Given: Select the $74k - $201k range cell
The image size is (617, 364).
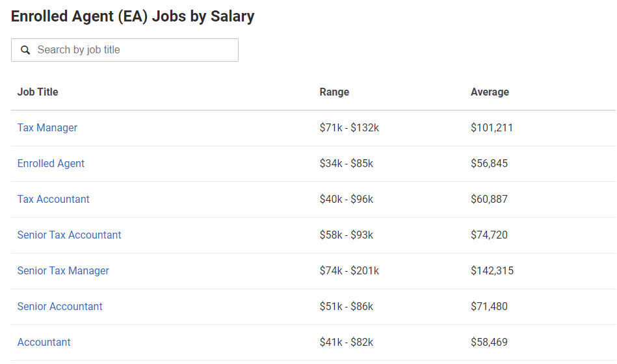Looking at the screenshot, I should [x=349, y=271].
